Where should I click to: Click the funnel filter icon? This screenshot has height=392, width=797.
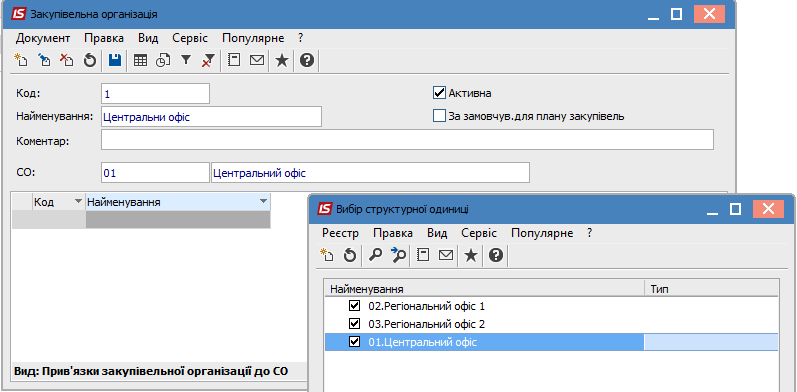point(186,61)
